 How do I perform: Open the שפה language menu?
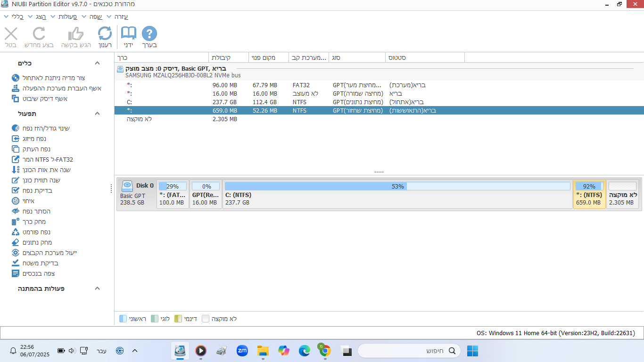coord(93,16)
